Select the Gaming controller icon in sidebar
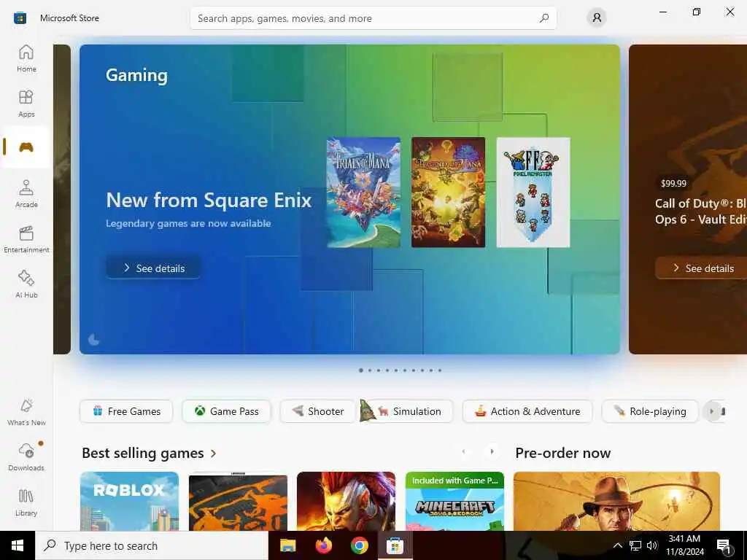This screenshot has width=747, height=560. click(x=26, y=147)
